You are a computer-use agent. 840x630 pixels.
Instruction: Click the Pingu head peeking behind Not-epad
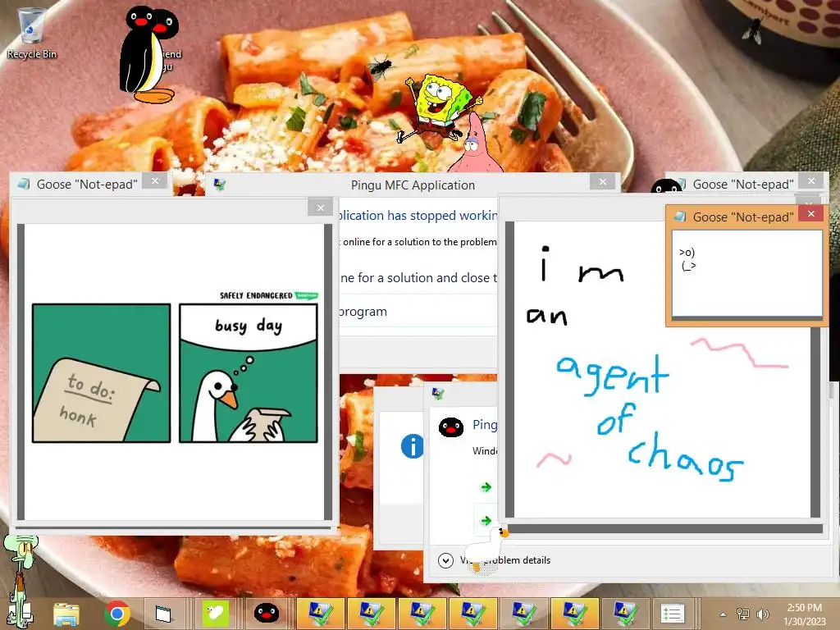coord(666,186)
